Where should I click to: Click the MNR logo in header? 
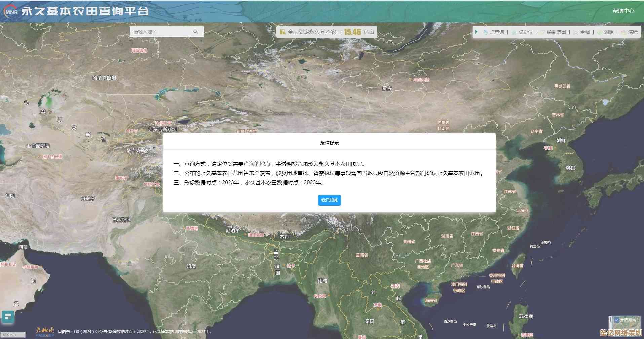coord(10,11)
